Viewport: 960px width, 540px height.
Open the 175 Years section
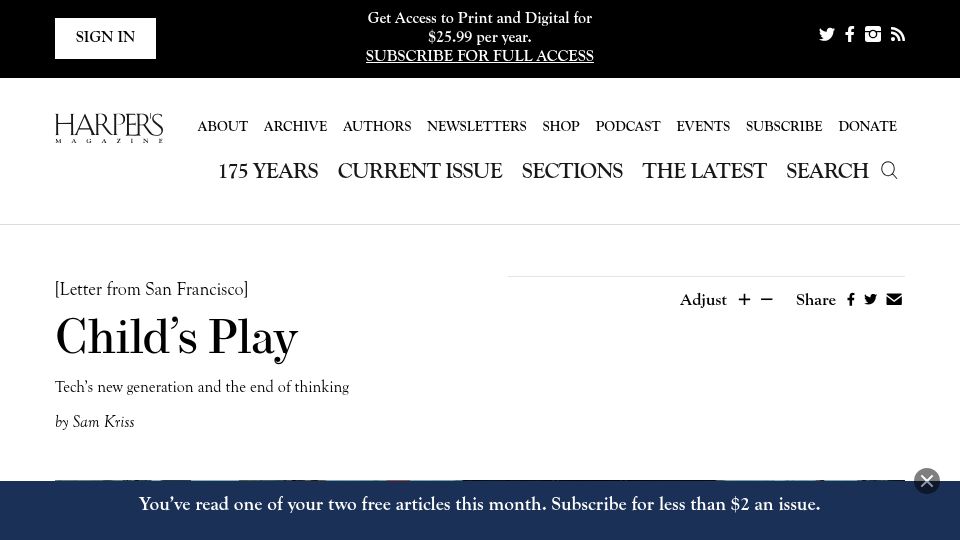[x=268, y=171]
